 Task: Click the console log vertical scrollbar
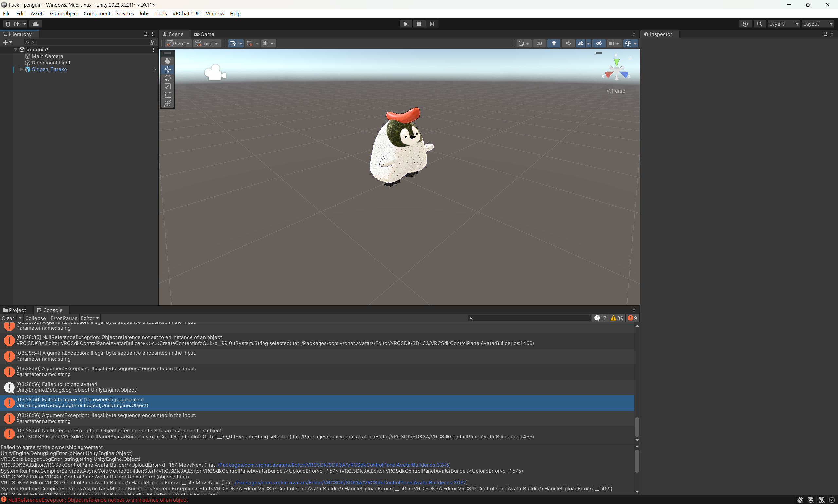(x=637, y=426)
